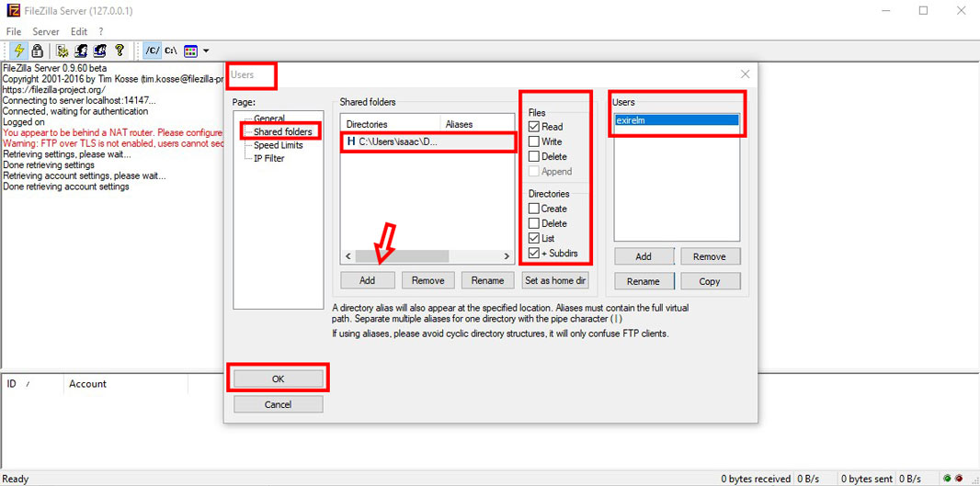The height and width of the screenshot is (486, 980).
Task: Open the sort order dropdown arrow
Action: click(x=206, y=51)
